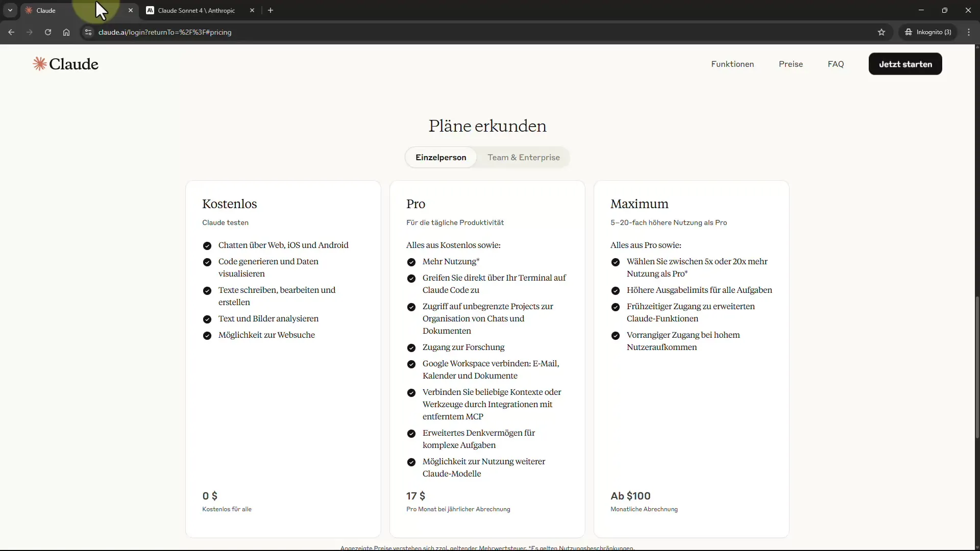
Task: Click checkmark beside Zugang zur Forschung
Action: tap(411, 348)
